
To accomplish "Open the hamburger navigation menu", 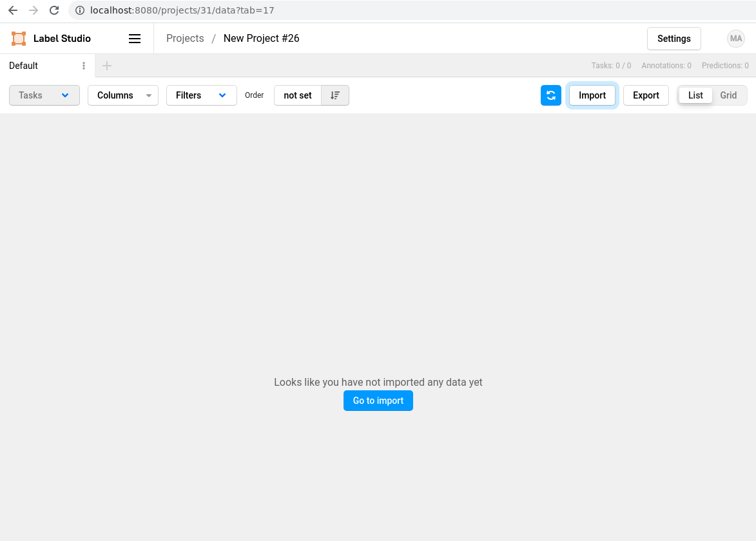I will 135,38.
